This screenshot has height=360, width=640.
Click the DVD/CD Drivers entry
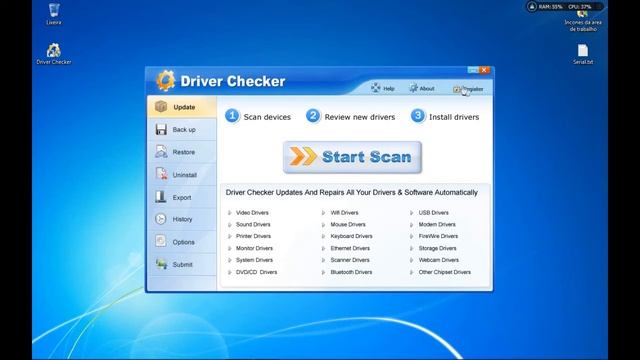tap(256, 272)
